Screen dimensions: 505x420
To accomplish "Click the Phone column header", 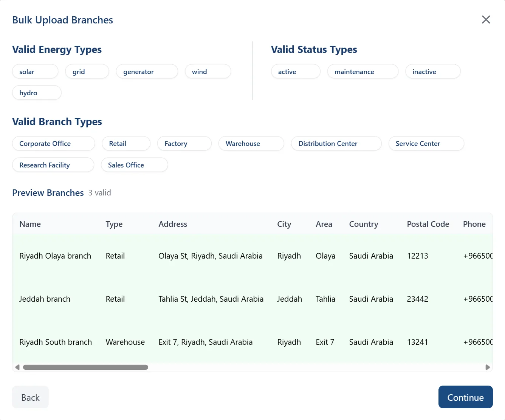I will pos(474,224).
